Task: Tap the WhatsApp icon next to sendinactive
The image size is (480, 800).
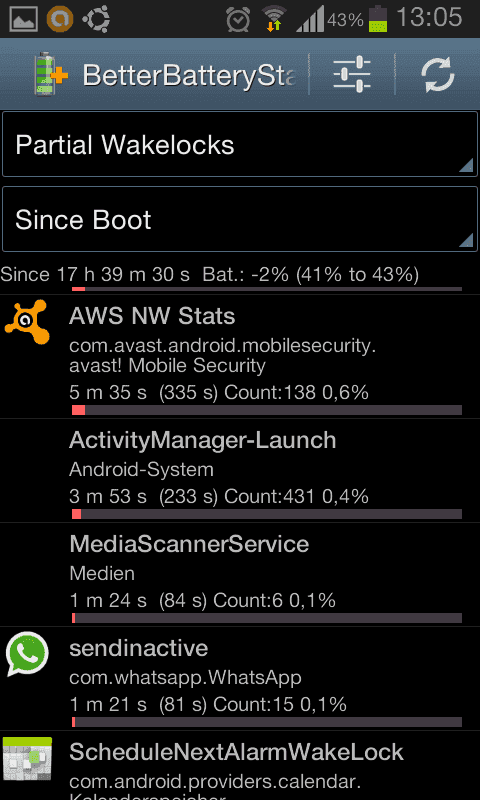Action: pyautogui.click(x=27, y=655)
